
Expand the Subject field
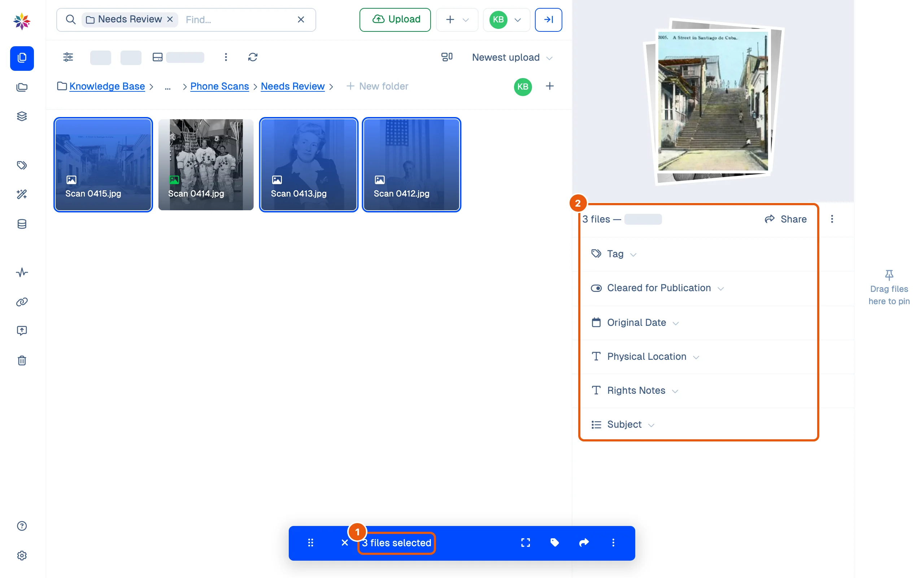[x=623, y=425]
